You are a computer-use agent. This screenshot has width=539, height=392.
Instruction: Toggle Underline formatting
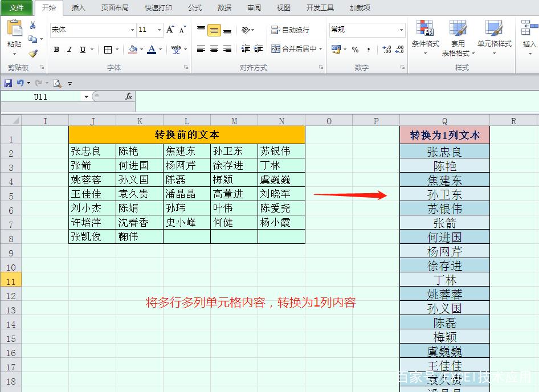[x=83, y=50]
